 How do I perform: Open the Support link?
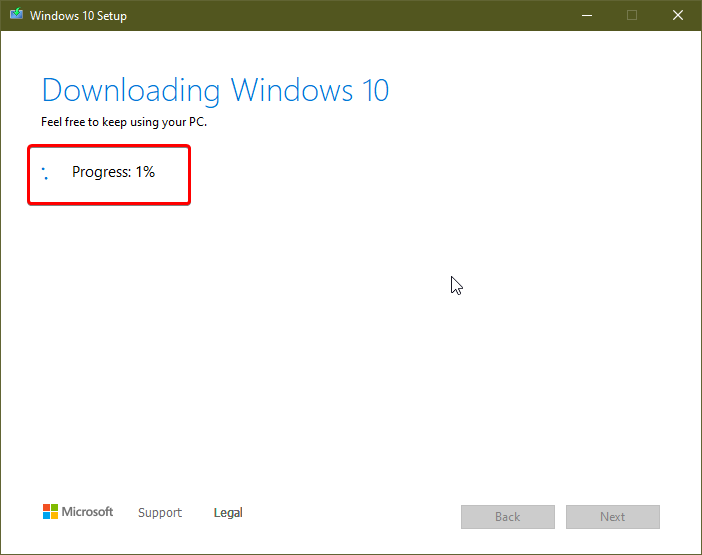point(160,512)
